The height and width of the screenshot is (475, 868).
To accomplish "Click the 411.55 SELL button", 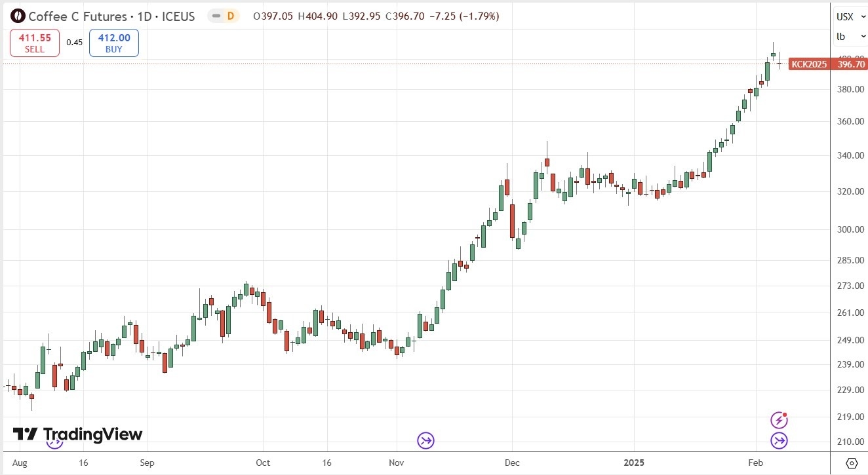I will coord(34,42).
